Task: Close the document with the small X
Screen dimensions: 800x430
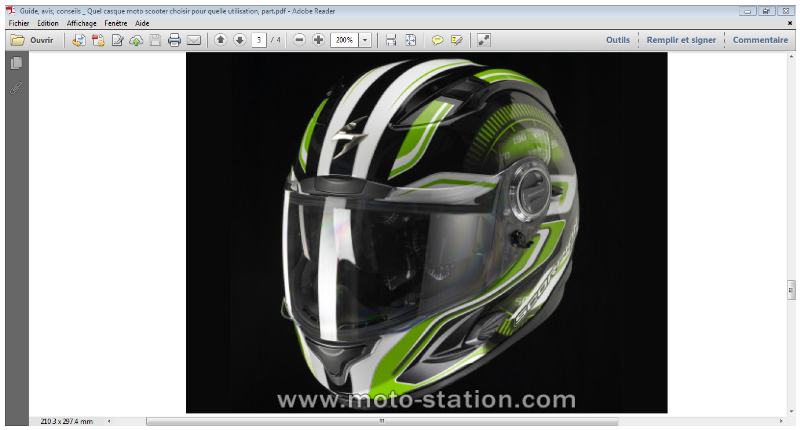Action: coord(790,23)
